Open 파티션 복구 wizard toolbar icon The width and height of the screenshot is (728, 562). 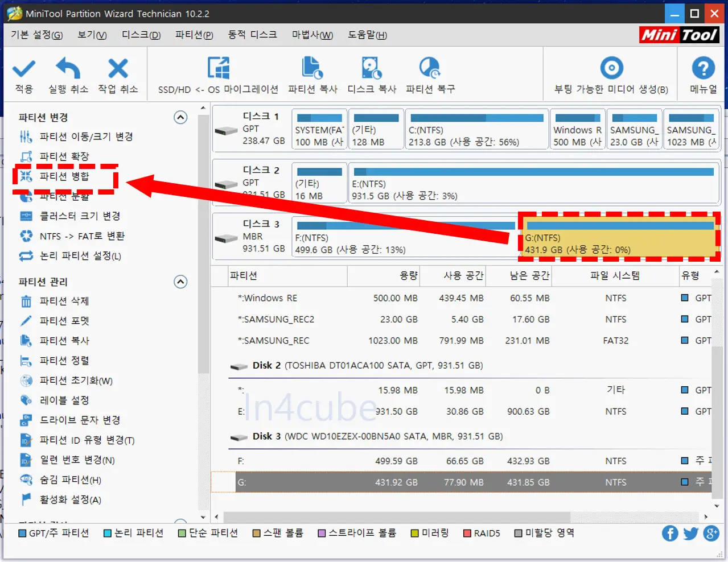[430, 68]
